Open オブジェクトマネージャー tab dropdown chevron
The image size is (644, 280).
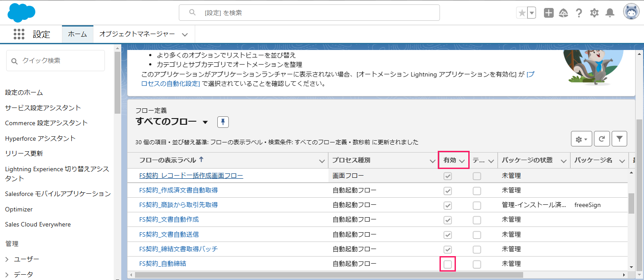(185, 35)
